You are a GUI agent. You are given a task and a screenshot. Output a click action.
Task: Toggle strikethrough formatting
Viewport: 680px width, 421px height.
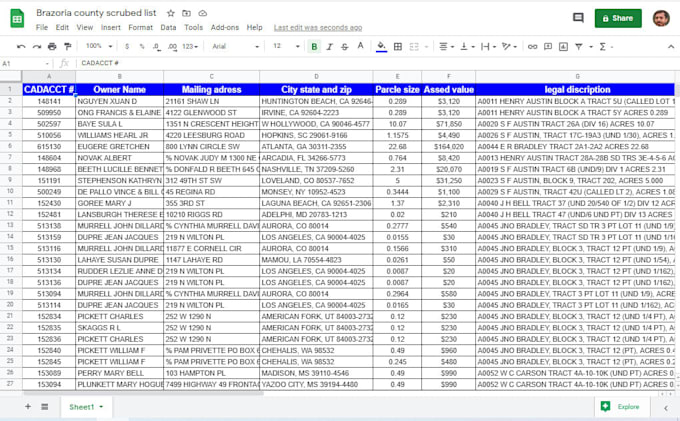click(345, 46)
